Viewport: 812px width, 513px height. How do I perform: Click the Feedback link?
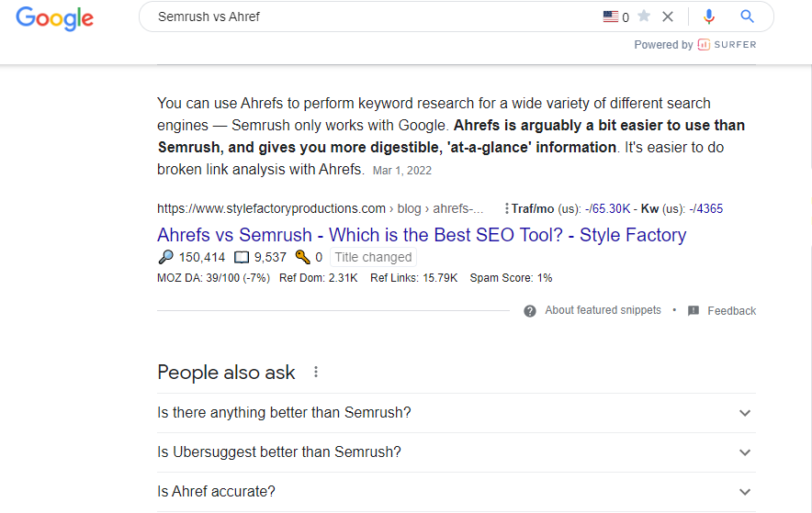point(731,311)
